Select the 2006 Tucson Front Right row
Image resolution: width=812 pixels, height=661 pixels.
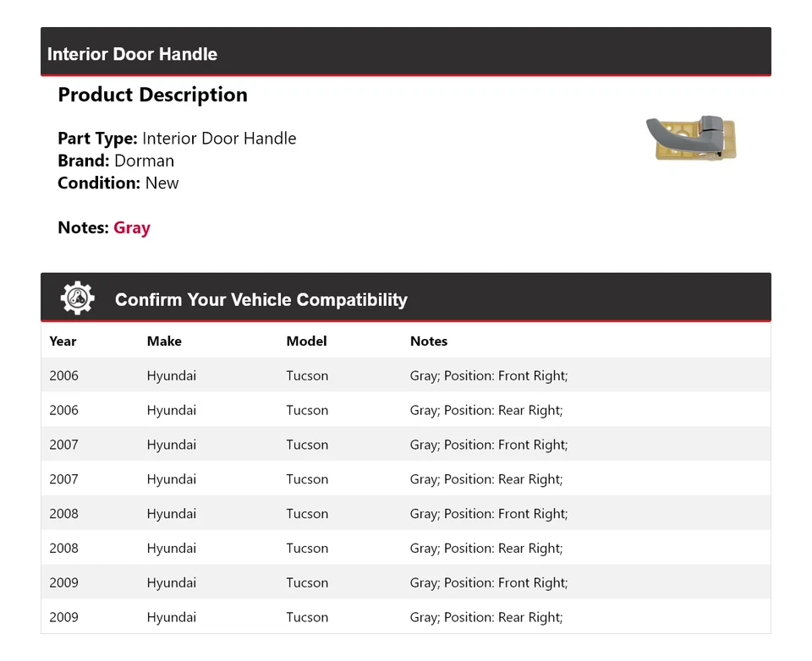point(405,376)
